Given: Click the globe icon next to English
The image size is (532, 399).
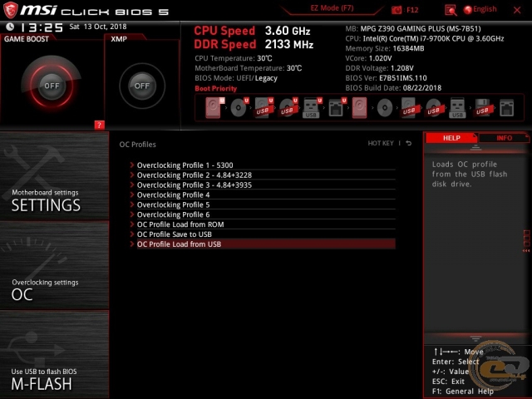Looking at the screenshot, I should [x=467, y=10].
